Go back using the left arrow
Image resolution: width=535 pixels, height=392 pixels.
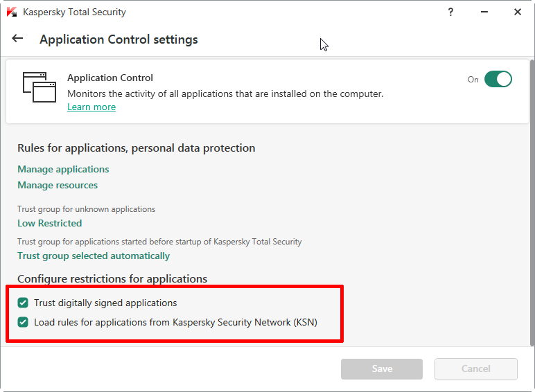[18, 39]
